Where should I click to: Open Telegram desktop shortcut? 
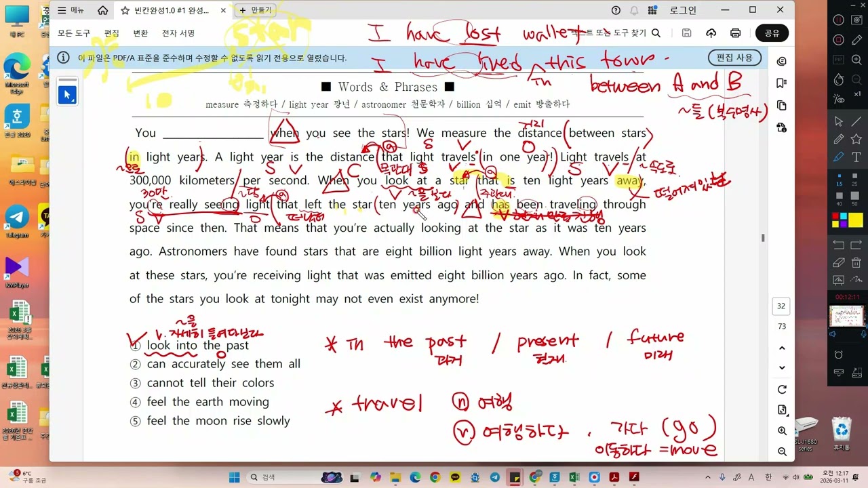(17, 221)
